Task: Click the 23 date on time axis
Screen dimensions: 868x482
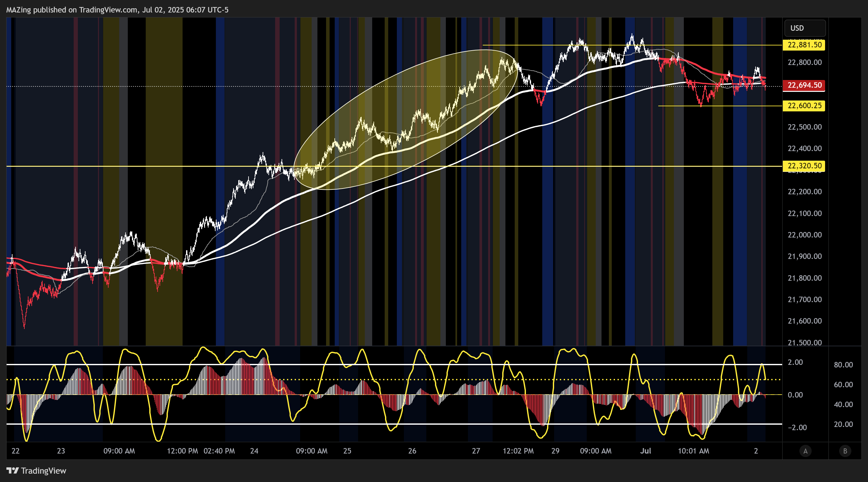Action: [x=61, y=451]
